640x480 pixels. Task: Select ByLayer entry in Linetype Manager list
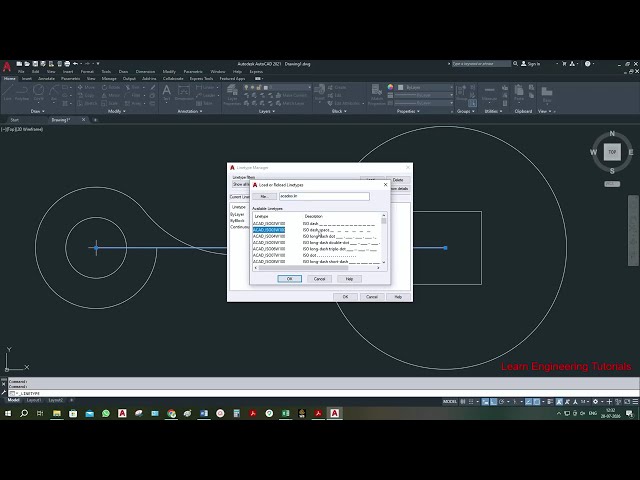coord(237,214)
